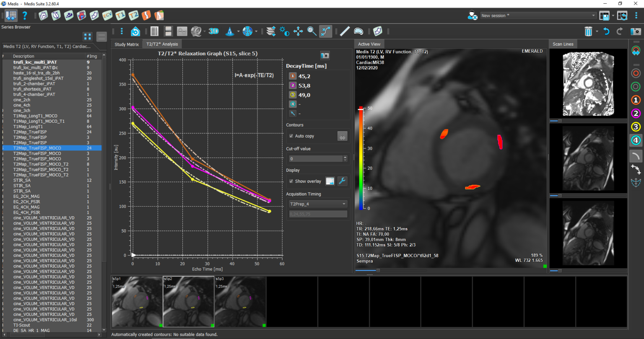644x339 pixels.
Task: Select the T1 analysis app icon
Action: coord(120,15)
